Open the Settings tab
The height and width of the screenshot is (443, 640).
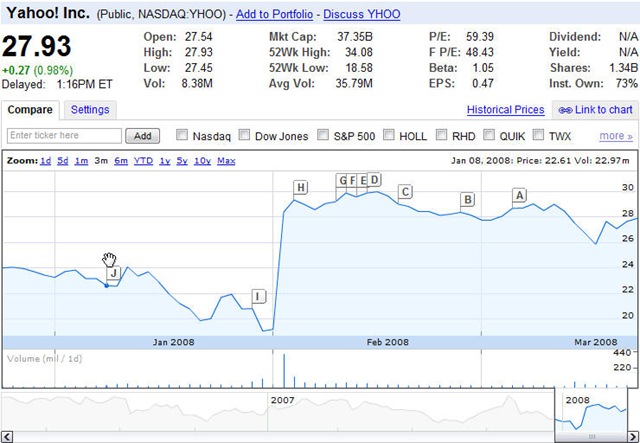point(90,110)
